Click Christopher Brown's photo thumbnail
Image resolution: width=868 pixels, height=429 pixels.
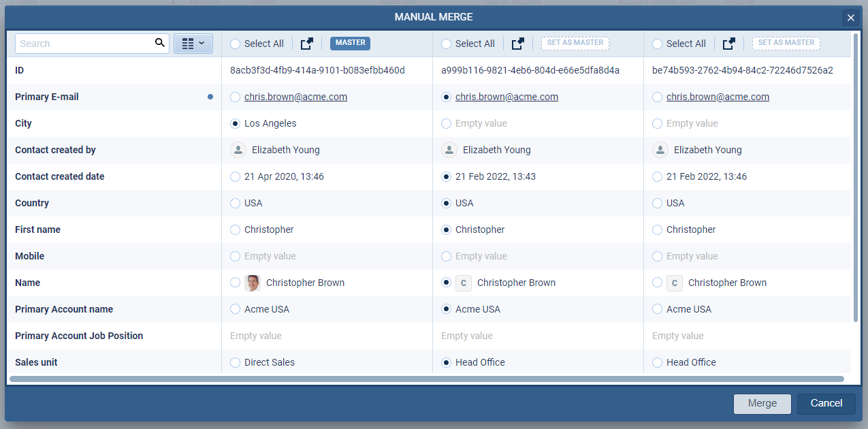click(x=251, y=283)
